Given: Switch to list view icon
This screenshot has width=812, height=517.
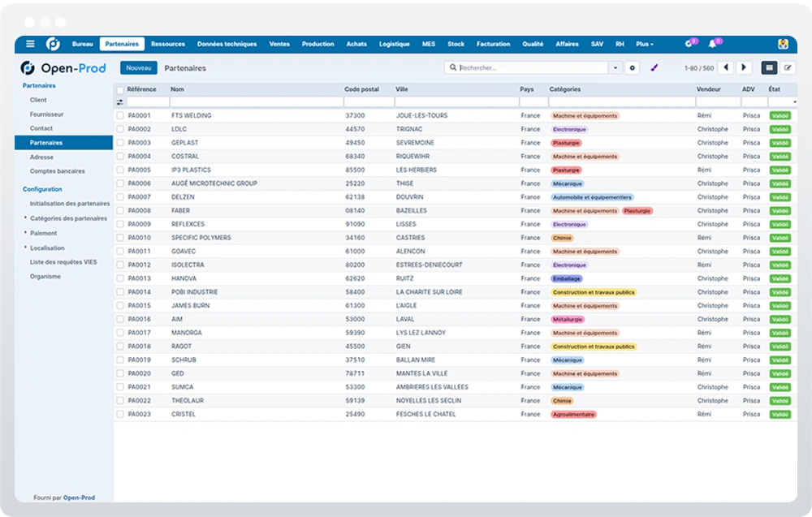Looking at the screenshot, I should pos(769,68).
